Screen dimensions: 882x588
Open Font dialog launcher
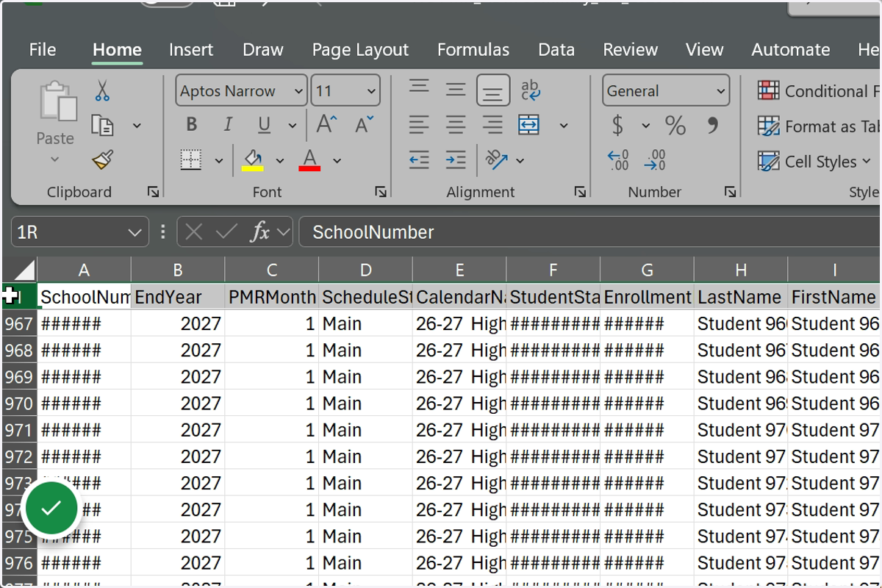tap(381, 192)
